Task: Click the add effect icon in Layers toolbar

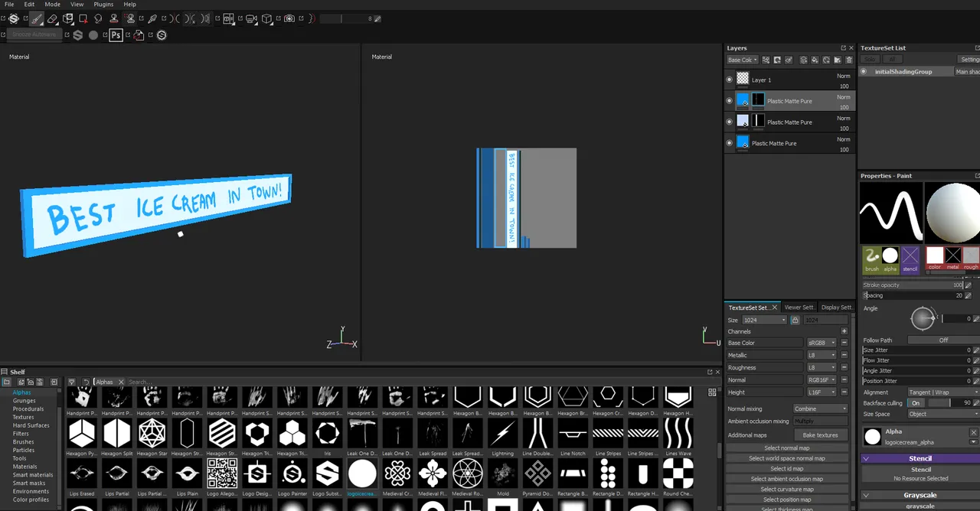Action: (x=766, y=60)
